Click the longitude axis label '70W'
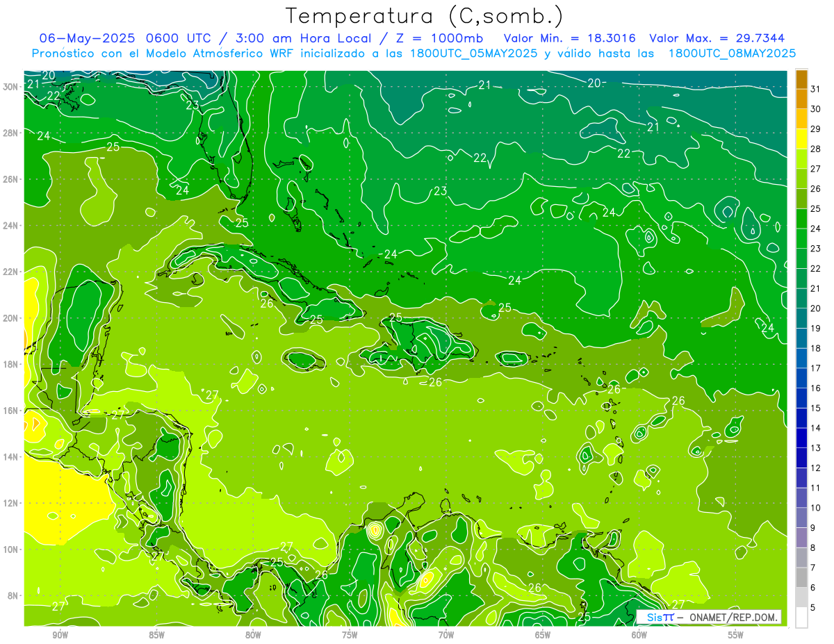The image size is (834, 644). [x=446, y=635]
